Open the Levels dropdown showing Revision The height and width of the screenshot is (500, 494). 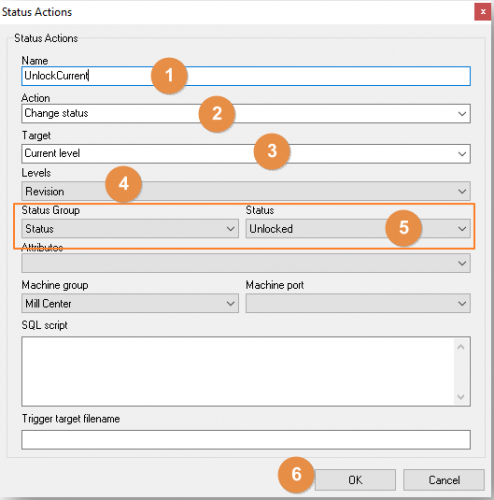246,191
